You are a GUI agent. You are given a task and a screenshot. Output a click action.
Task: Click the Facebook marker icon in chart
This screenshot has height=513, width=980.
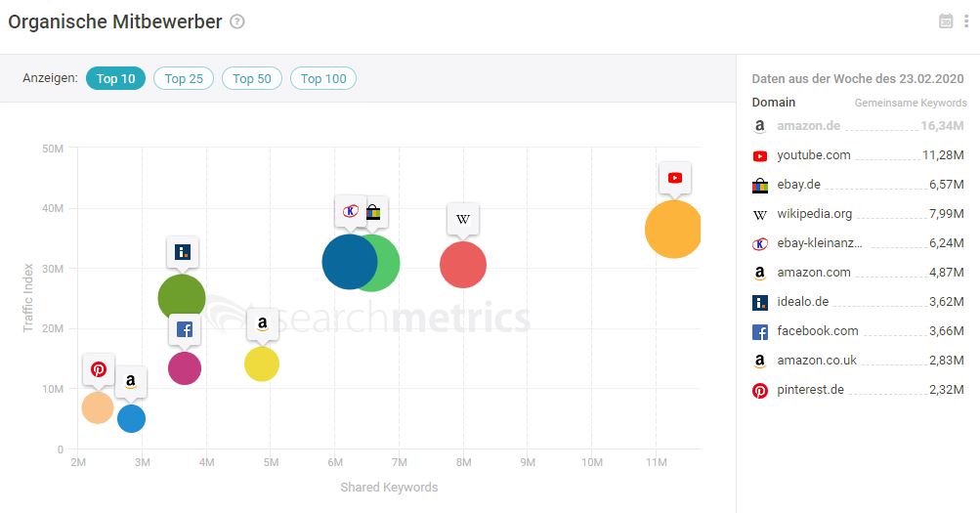click(x=185, y=329)
